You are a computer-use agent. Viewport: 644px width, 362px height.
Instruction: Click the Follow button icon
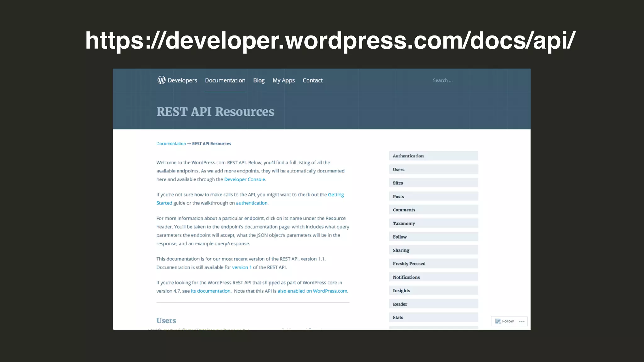tap(498, 321)
